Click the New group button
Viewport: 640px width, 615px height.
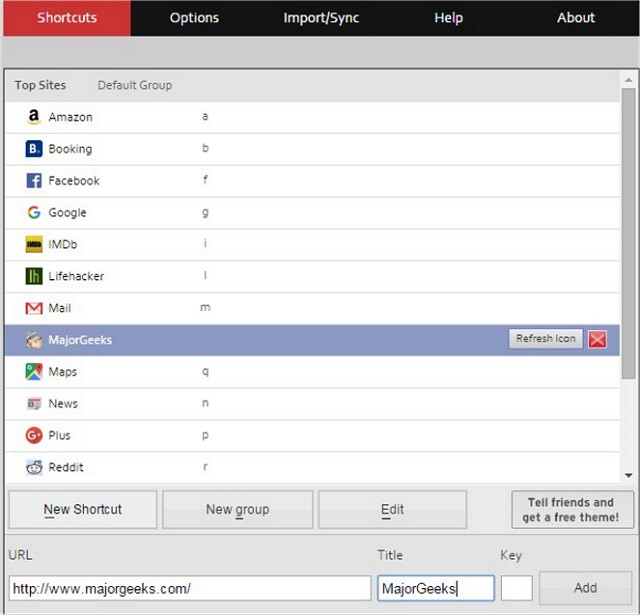click(x=238, y=510)
